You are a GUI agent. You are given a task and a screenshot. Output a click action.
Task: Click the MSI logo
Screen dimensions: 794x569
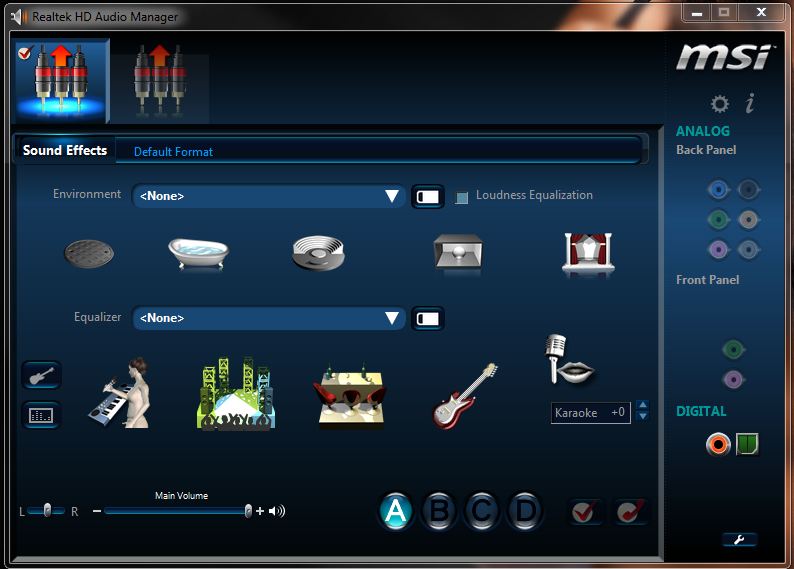(724, 57)
